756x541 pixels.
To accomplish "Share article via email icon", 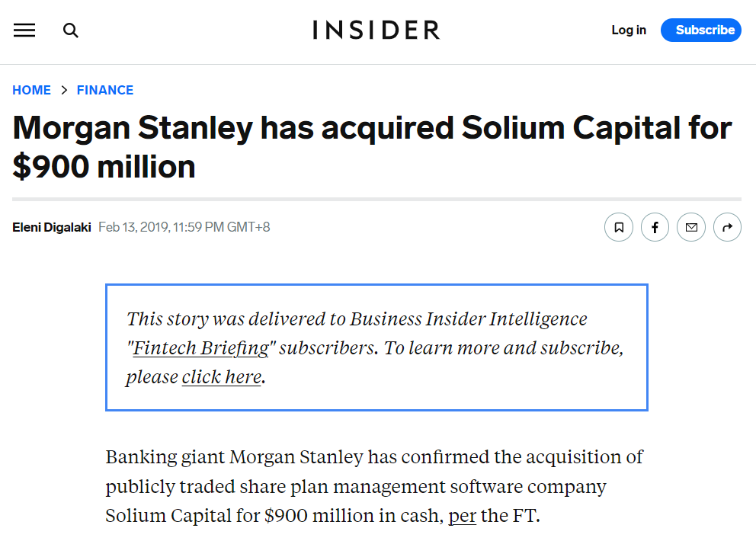I will coord(691,227).
